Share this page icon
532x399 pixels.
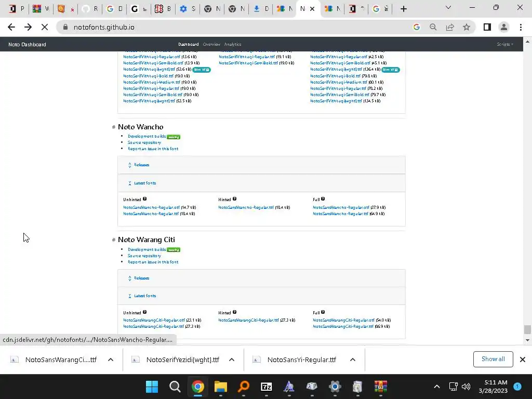450,27
